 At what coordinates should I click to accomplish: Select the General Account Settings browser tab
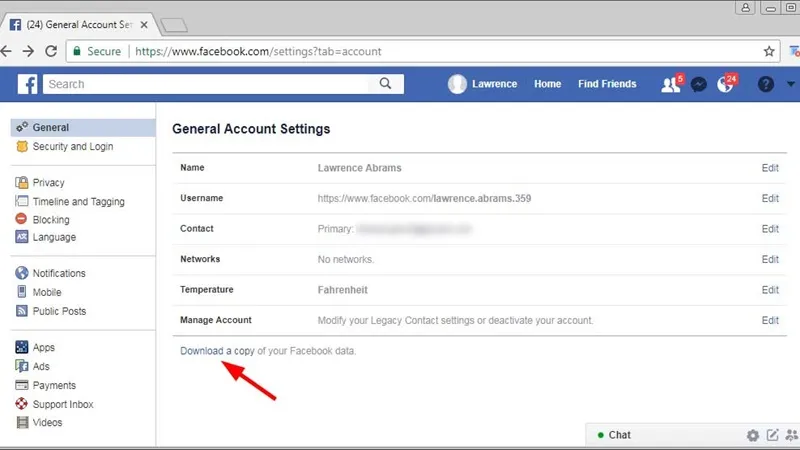79,24
